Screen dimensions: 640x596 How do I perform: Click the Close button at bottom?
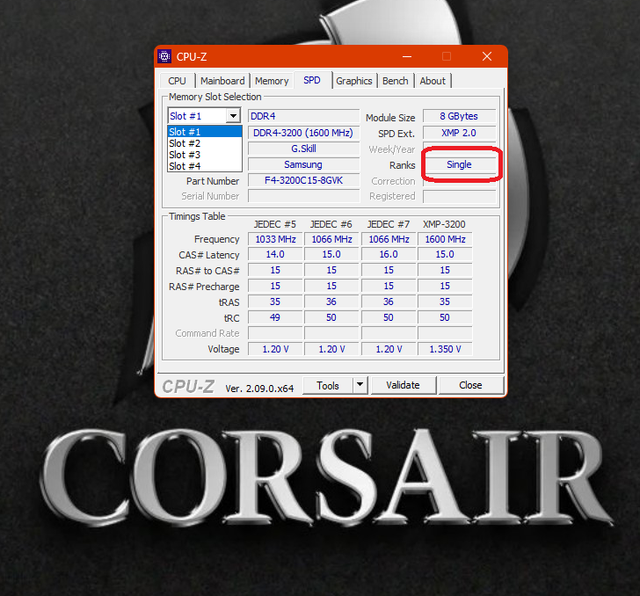point(471,385)
